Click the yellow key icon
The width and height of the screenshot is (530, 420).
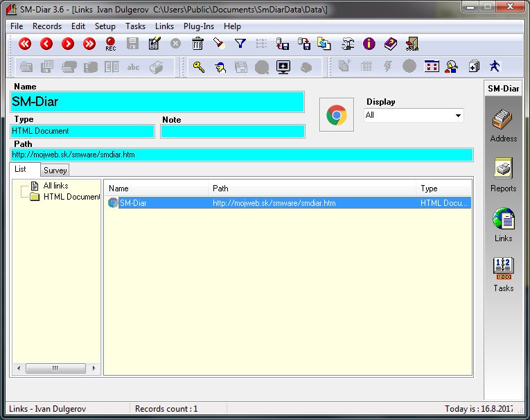point(199,67)
